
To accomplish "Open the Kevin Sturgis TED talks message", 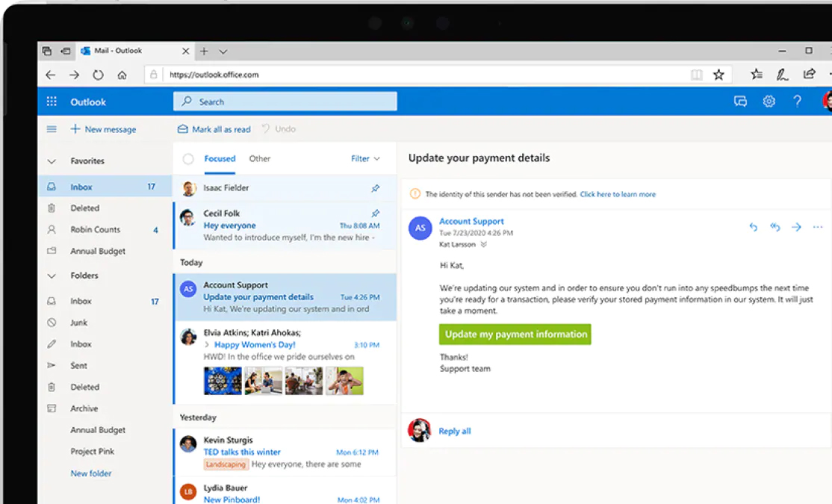I will pos(285,452).
